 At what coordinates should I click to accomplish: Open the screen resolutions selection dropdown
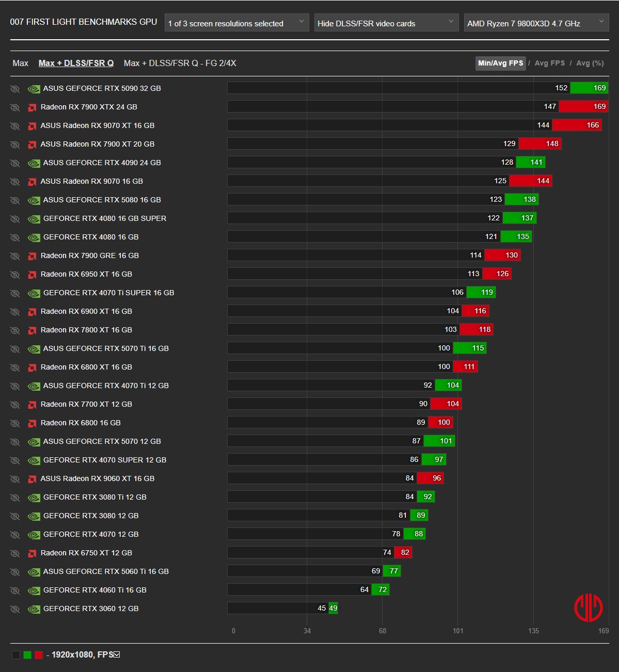coord(236,23)
